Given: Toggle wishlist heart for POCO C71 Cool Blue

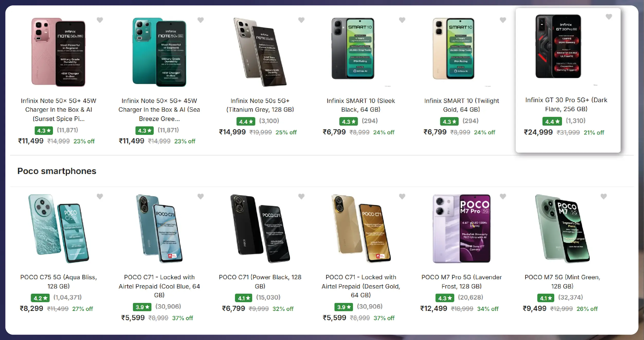Looking at the screenshot, I should pos(201,196).
